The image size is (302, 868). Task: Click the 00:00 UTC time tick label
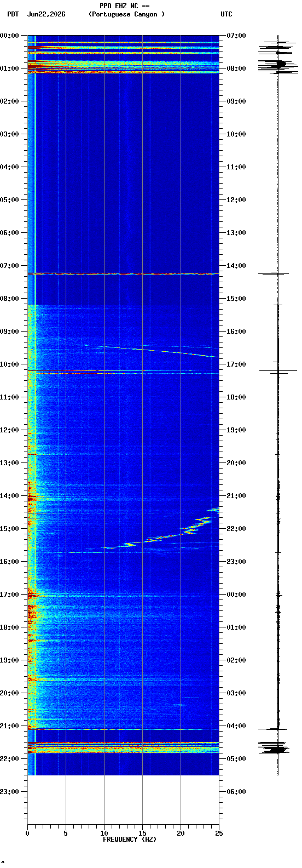click(236, 595)
